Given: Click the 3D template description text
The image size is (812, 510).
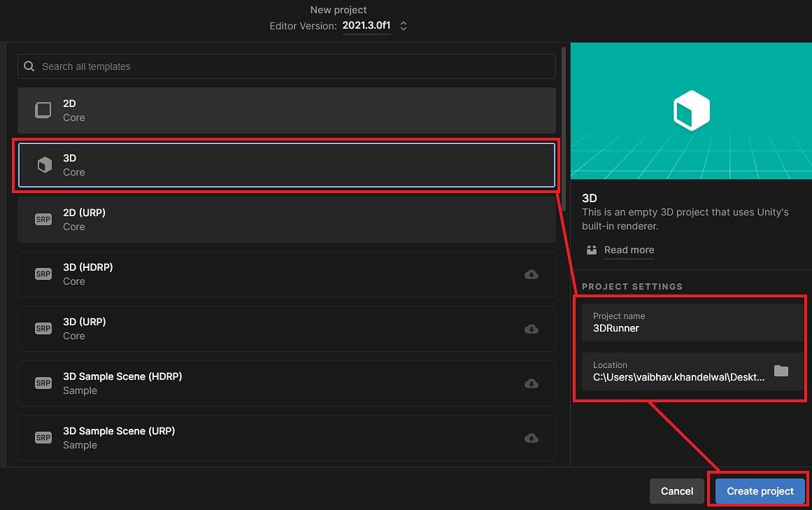Looking at the screenshot, I should (685, 219).
